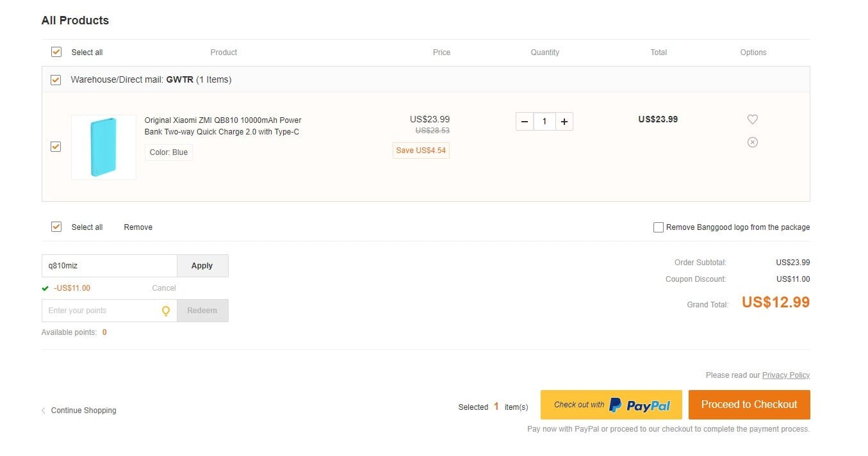Open the blue power bank thumbnail

point(104,147)
